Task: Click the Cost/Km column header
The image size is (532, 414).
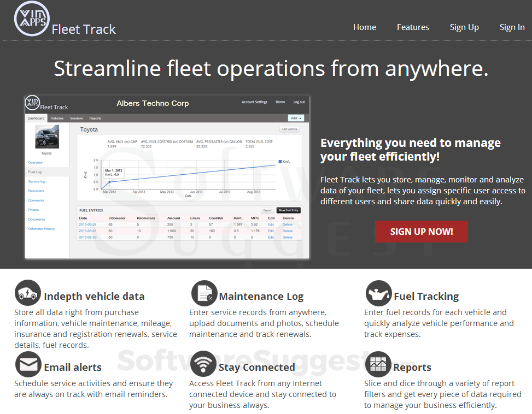Action: [216, 218]
